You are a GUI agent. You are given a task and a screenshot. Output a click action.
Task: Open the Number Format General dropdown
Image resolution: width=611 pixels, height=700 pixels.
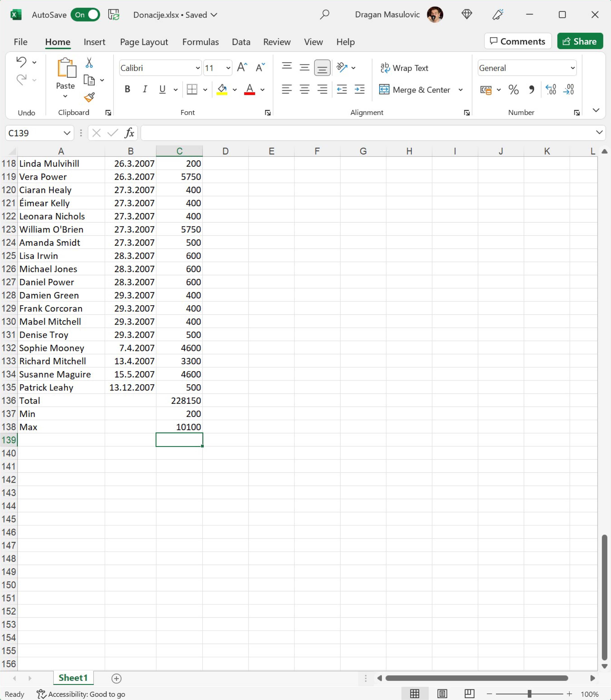(x=572, y=68)
